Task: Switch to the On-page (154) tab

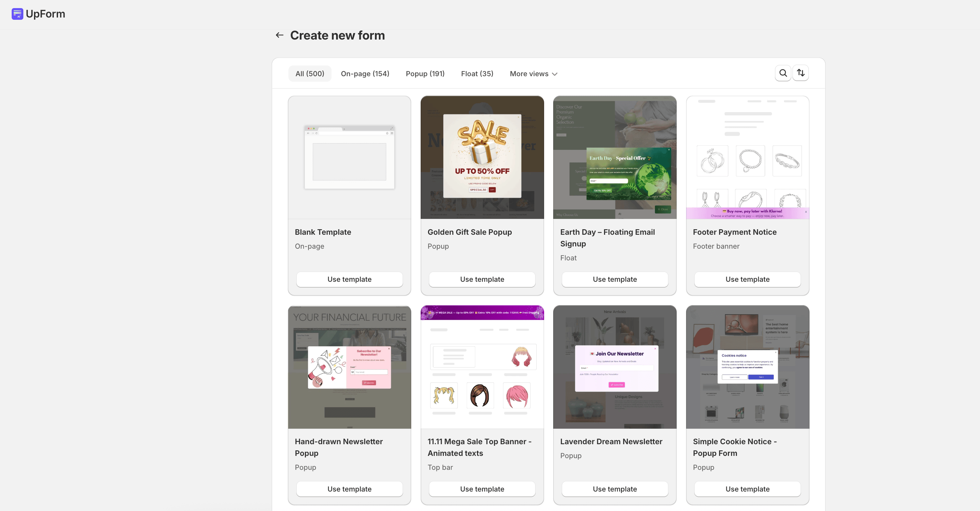Action: click(365, 74)
